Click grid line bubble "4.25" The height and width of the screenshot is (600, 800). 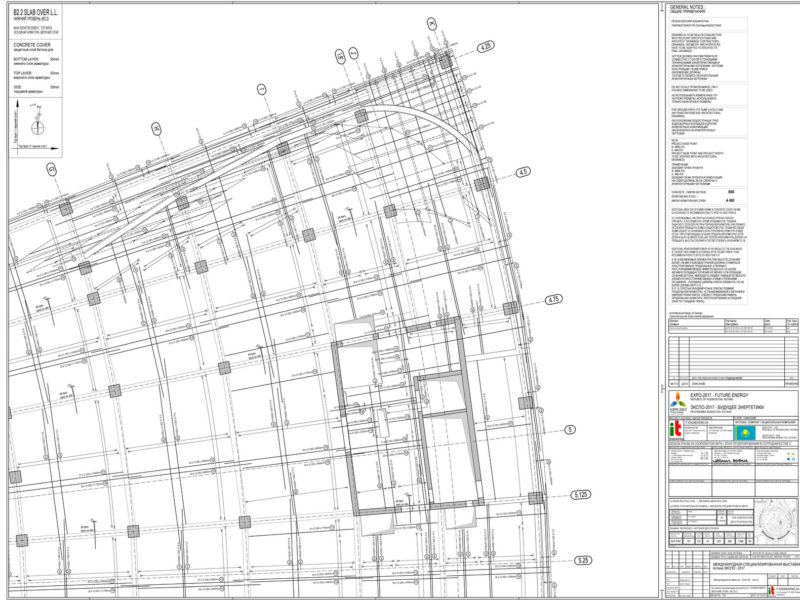click(486, 46)
